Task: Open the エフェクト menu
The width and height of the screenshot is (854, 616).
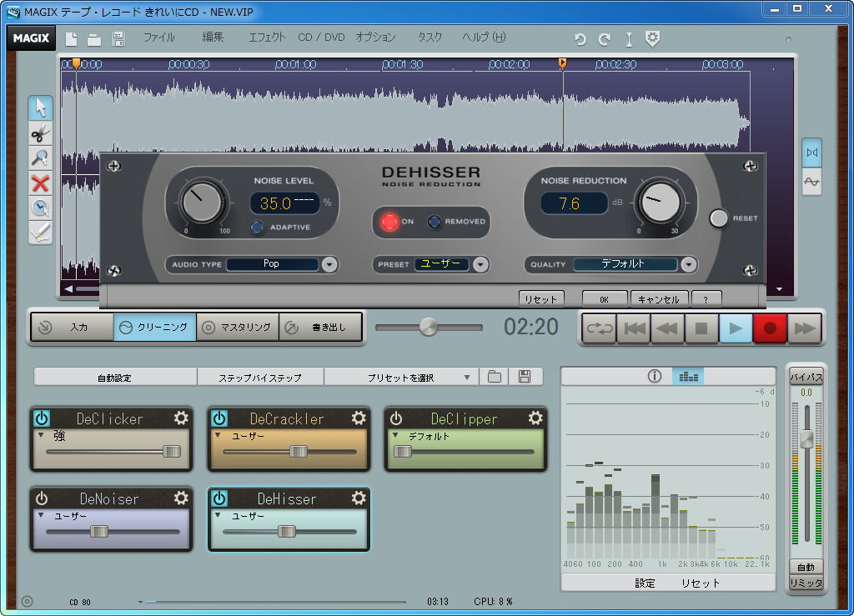Action: (267, 38)
